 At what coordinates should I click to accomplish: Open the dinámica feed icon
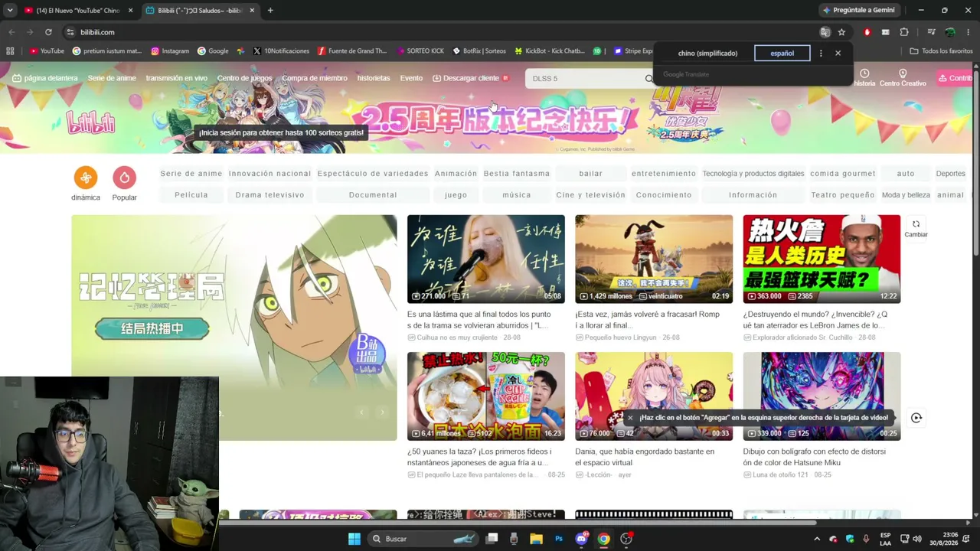pyautogui.click(x=86, y=178)
